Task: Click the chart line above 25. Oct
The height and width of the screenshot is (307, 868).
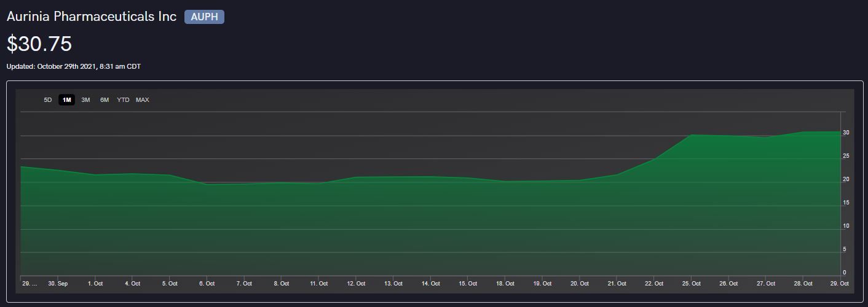Action: click(692, 134)
